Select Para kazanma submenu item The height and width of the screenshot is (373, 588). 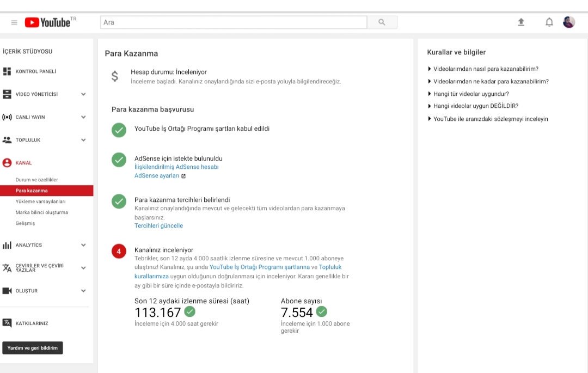[x=46, y=191]
